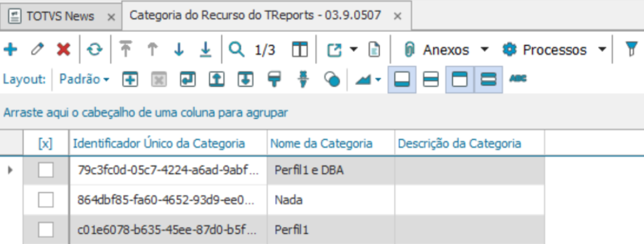Image resolution: width=644 pixels, height=244 pixels.
Task: Sort by Nome da Categoria column header
Action: tap(321, 144)
